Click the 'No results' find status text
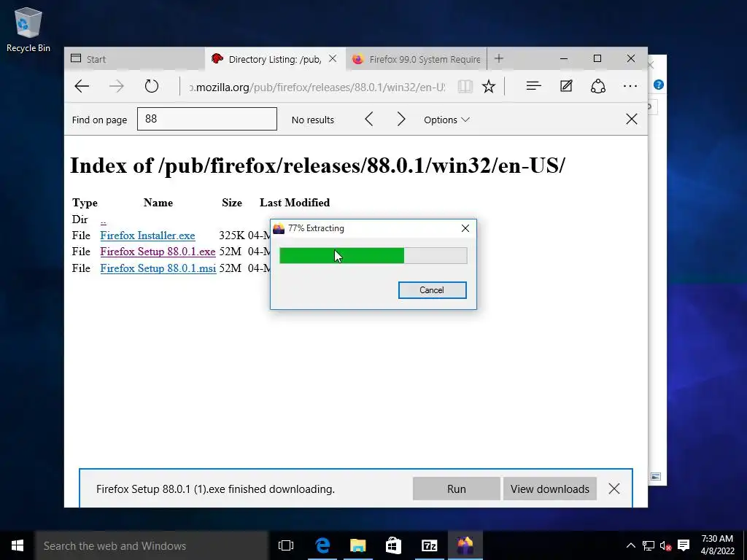Screen dimensions: 747x560 (x=312, y=120)
